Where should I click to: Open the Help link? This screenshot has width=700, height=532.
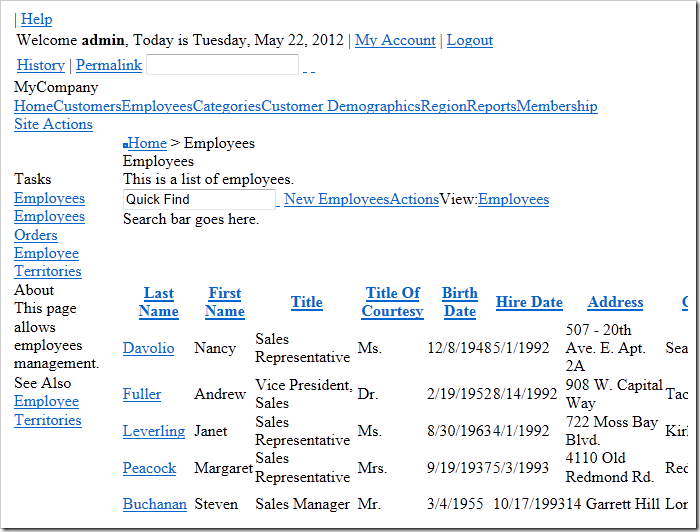pos(37,19)
